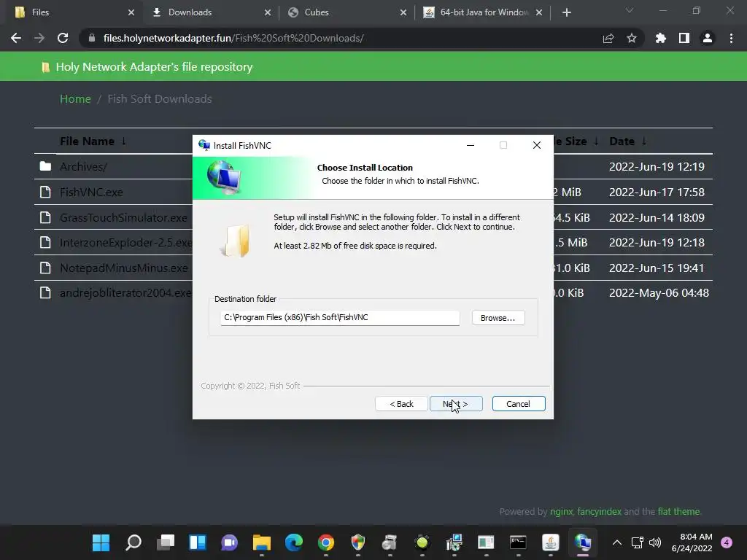Go to Home breadcrumb link
This screenshot has width=747, height=560.
75,98
